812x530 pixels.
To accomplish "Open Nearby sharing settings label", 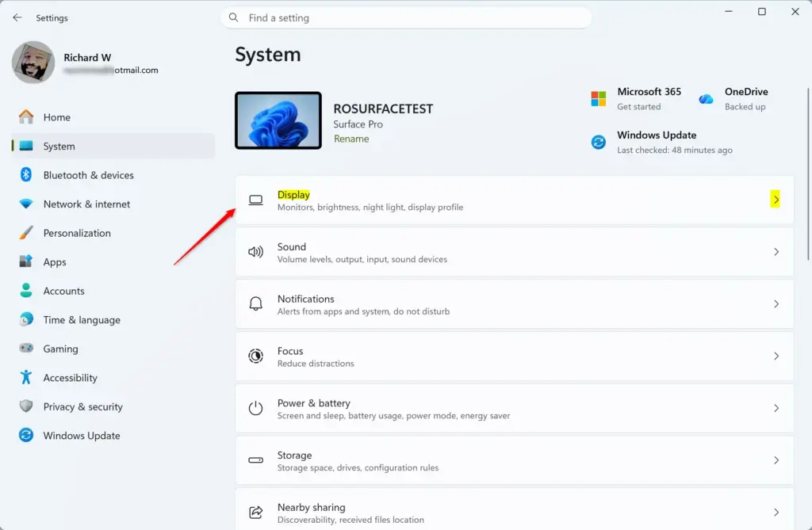I will tap(311, 507).
